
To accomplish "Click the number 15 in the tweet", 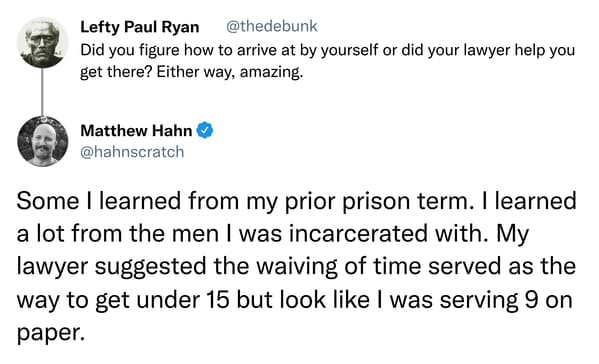I will [x=218, y=300].
